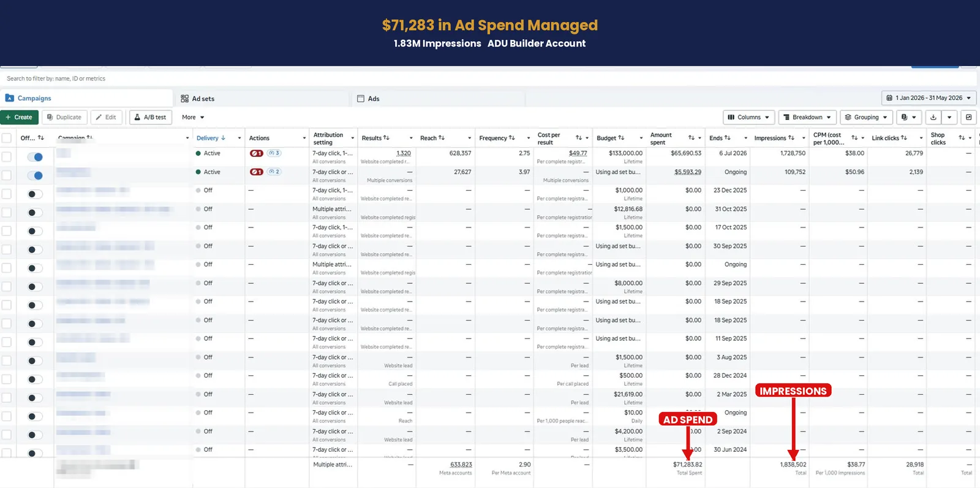Click the CPM column header

(829, 139)
